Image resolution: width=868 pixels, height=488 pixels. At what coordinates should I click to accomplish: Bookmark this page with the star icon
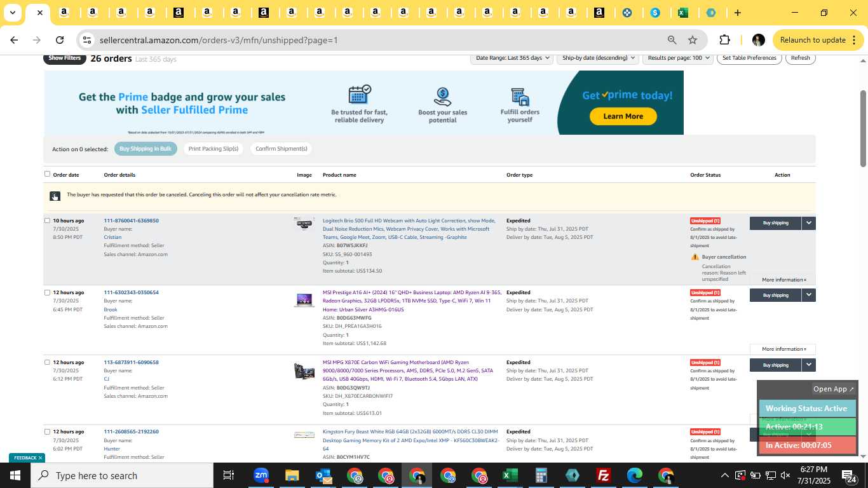(x=693, y=40)
